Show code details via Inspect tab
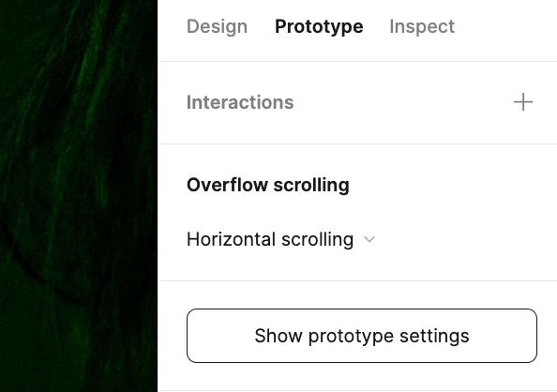This screenshot has height=392, width=557. pyautogui.click(x=422, y=26)
